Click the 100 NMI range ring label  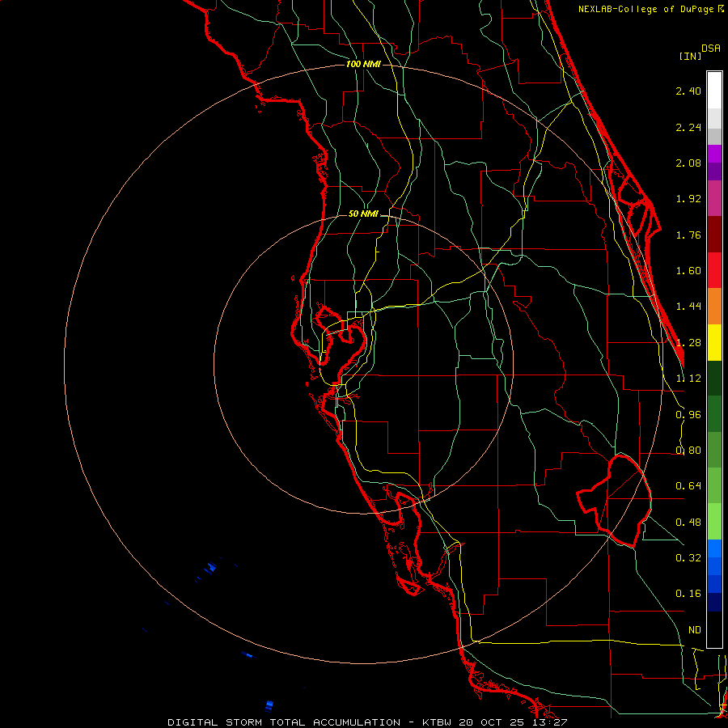click(x=363, y=64)
